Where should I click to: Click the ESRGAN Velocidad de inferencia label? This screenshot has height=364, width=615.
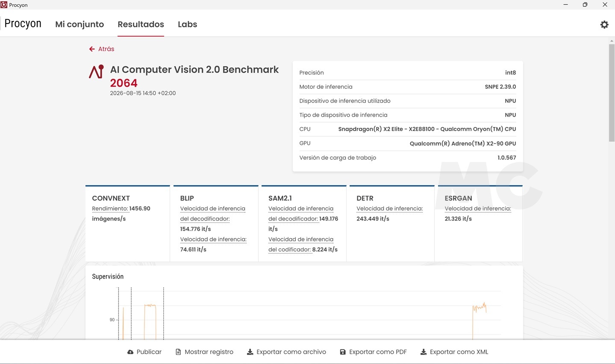[x=478, y=208]
